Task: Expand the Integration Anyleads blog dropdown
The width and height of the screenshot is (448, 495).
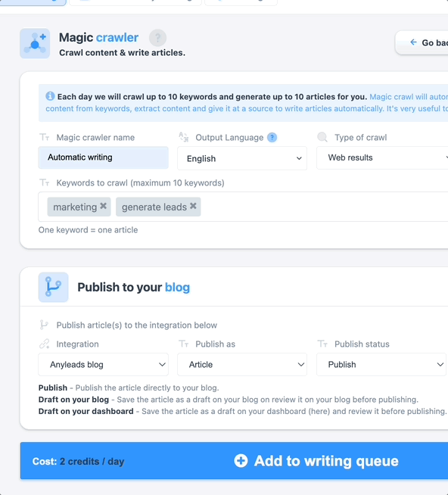Action: (x=103, y=364)
